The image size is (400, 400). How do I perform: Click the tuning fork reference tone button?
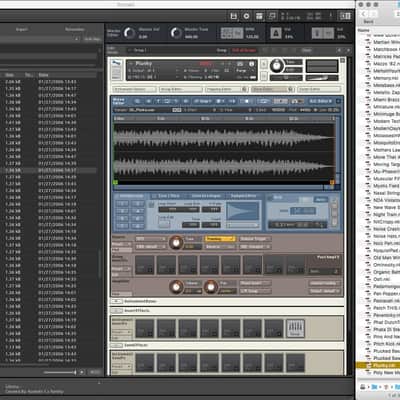click(318, 33)
